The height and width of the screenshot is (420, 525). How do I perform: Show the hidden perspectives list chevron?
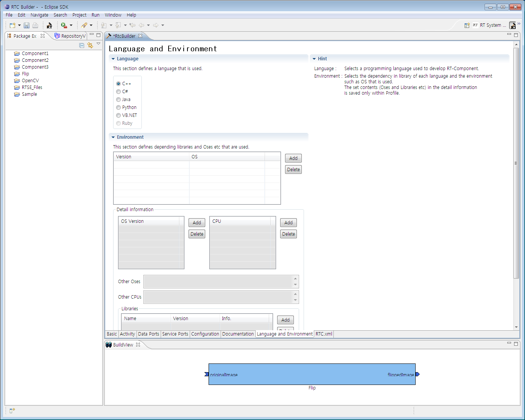coord(519,23)
